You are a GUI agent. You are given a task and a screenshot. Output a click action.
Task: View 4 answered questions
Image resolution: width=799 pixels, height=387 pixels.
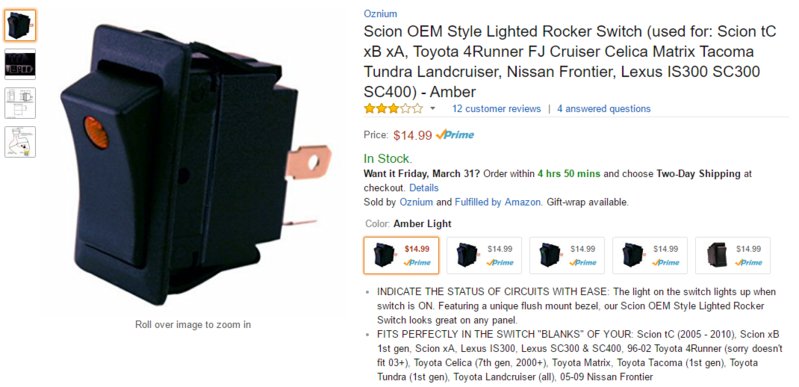coord(603,109)
